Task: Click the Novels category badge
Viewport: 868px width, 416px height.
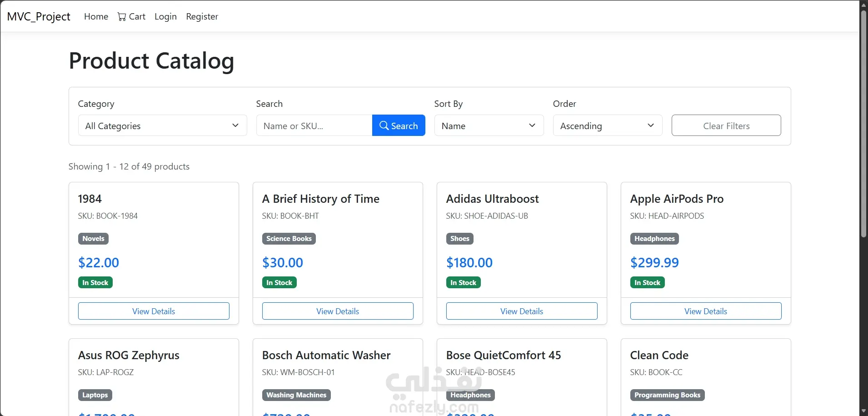Action: (93, 239)
